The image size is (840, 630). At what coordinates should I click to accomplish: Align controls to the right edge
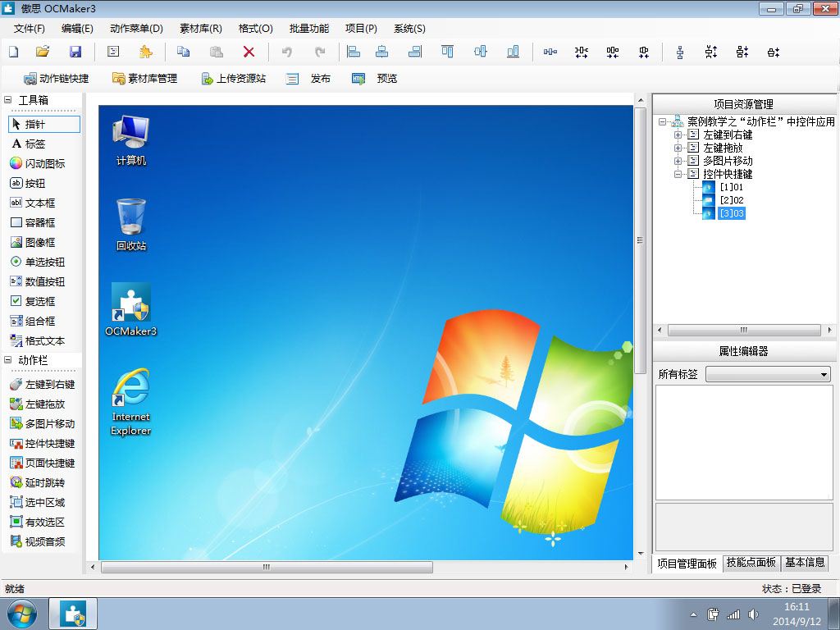click(x=415, y=52)
